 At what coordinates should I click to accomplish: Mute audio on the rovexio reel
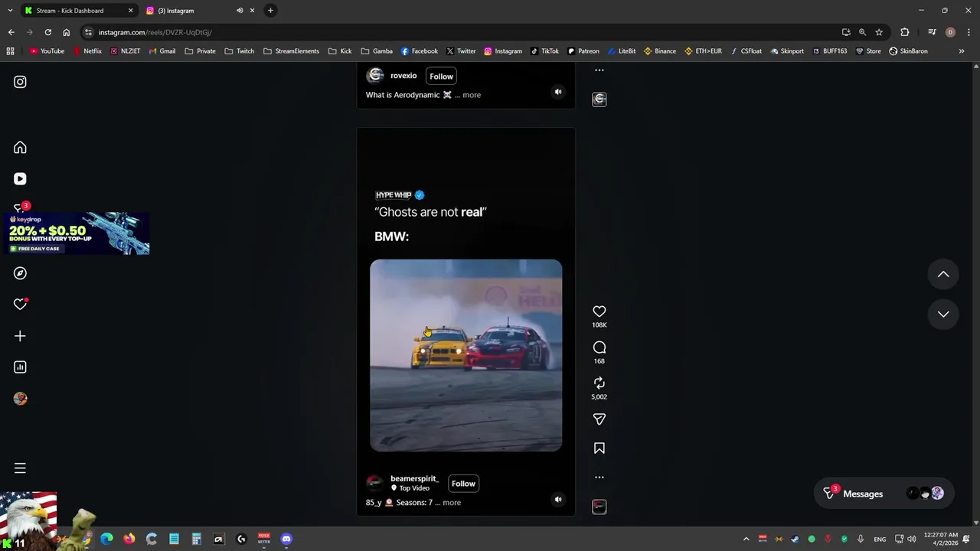pos(558,92)
